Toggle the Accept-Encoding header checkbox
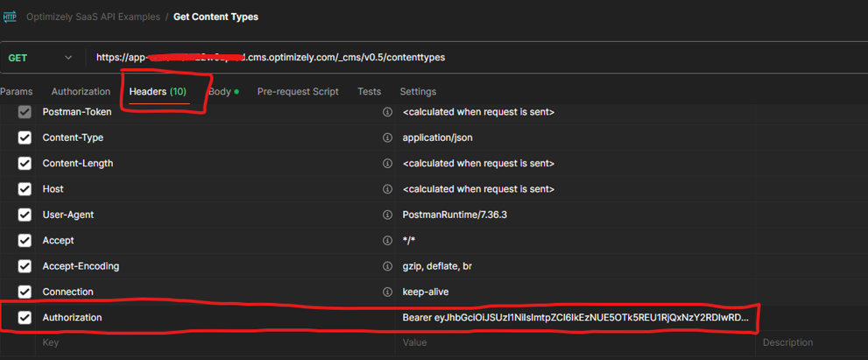This screenshot has height=360, width=868. coord(25,266)
